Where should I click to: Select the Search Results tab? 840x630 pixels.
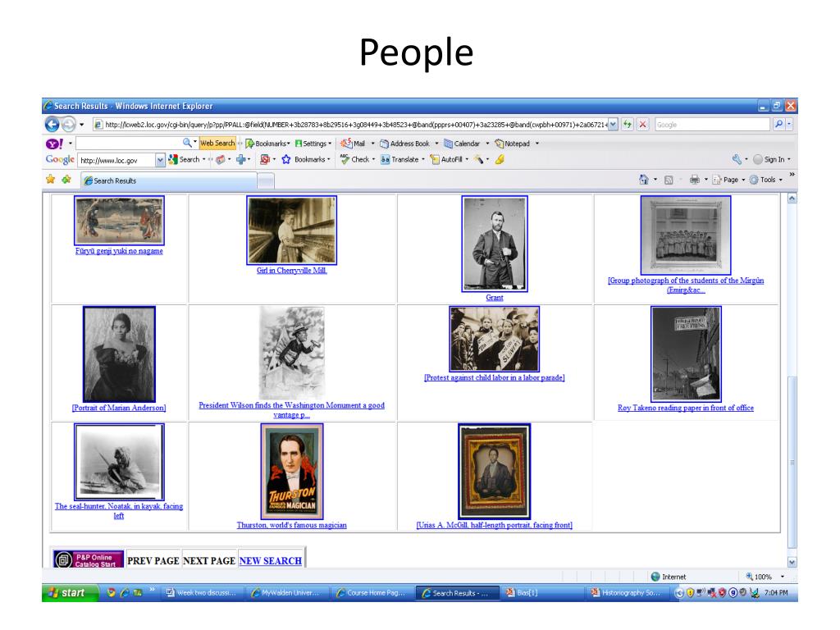(x=169, y=181)
